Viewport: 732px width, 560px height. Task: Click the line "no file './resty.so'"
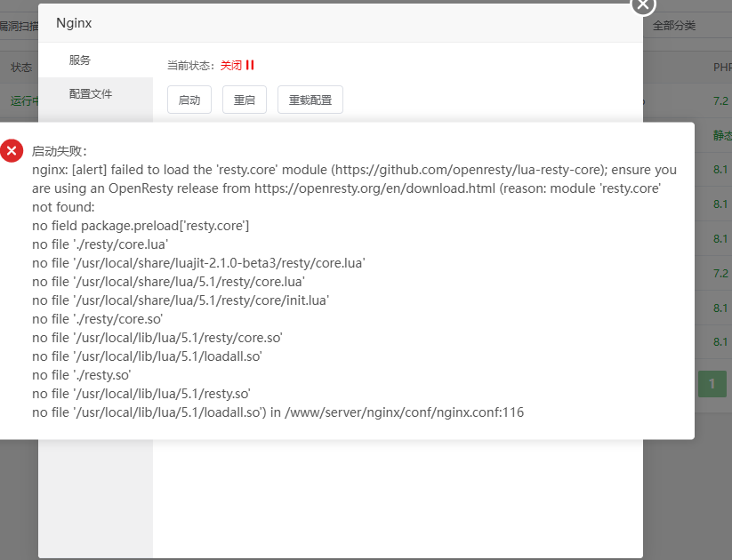tap(81, 375)
